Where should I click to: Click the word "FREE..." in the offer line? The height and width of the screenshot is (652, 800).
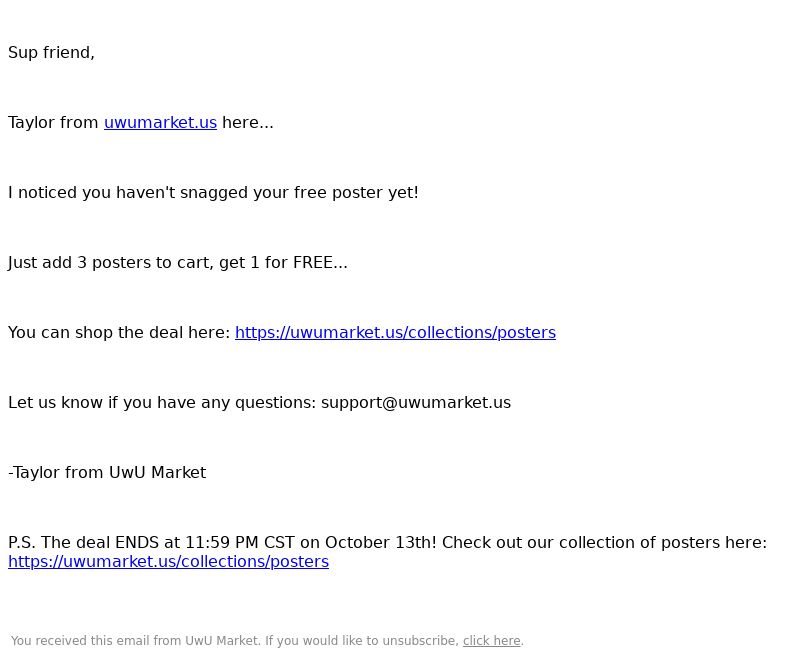(x=320, y=263)
